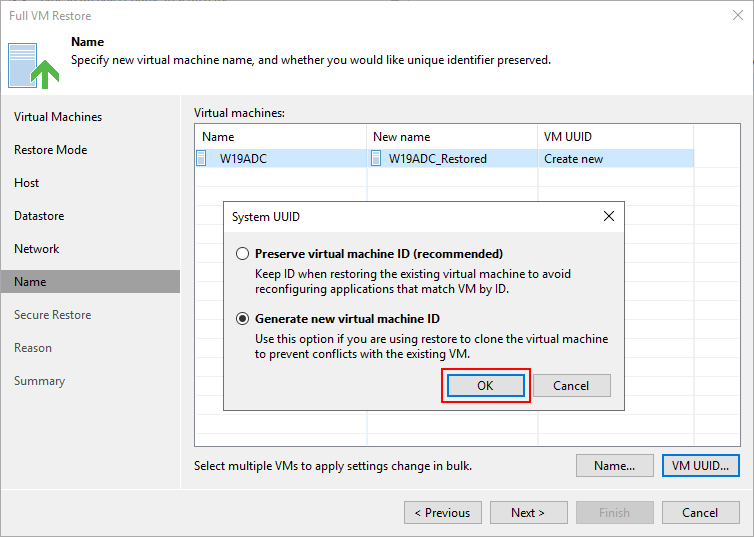Click the W19ADC_Restored new name cell
This screenshot has width=754, height=537.
pyautogui.click(x=452, y=159)
